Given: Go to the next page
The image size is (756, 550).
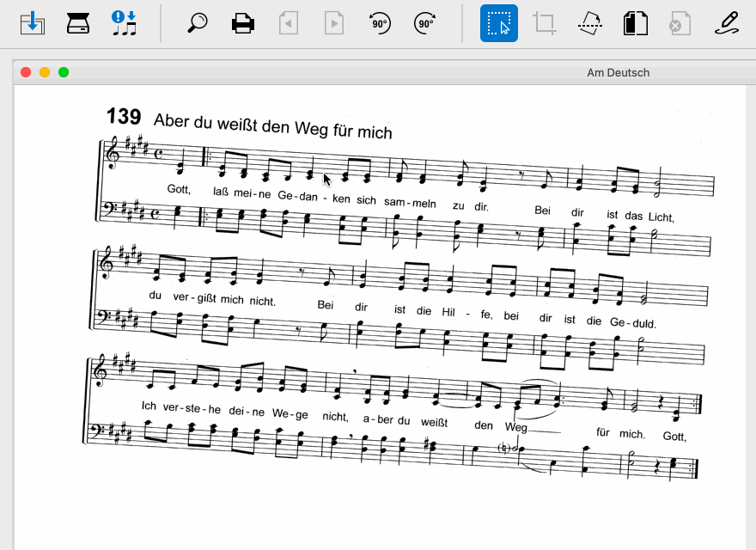Looking at the screenshot, I should (x=333, y=23).
